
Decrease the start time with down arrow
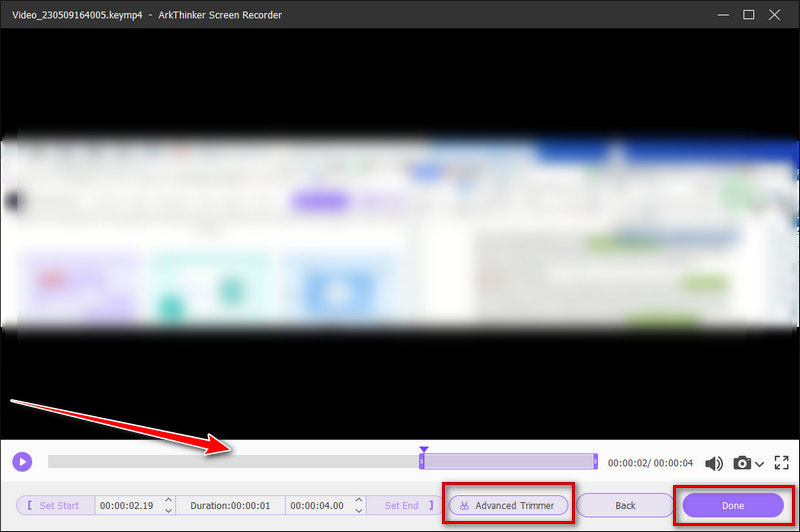coord(168,511)
